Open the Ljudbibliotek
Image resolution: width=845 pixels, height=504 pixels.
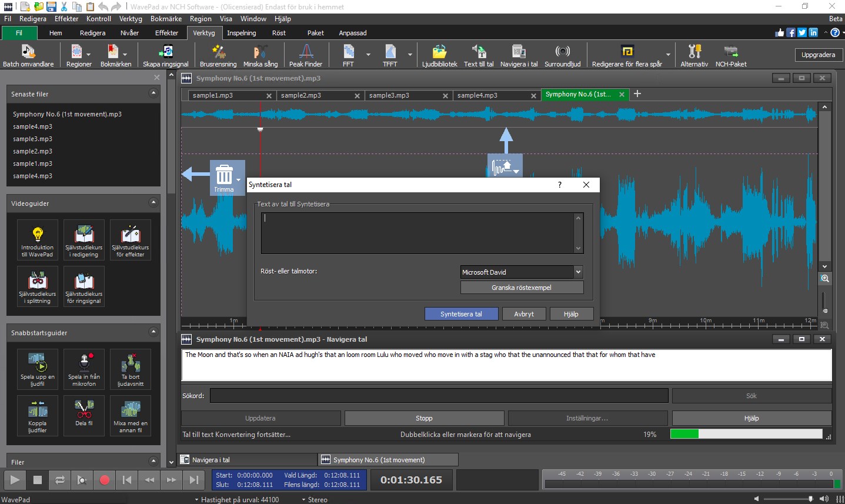click(x=439, y=55)
